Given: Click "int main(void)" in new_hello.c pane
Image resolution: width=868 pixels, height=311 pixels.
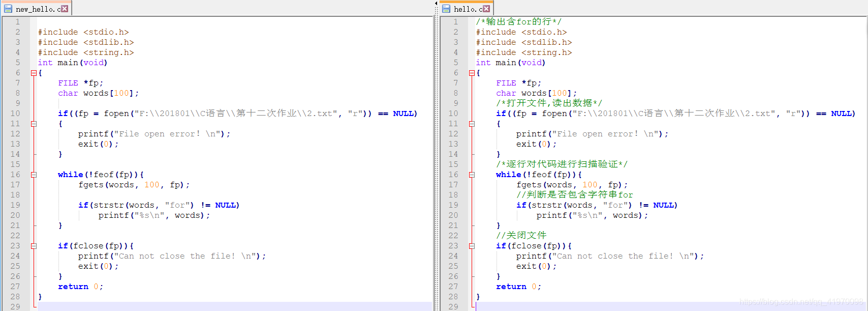Looking at the screenshot, I should pos(73,63).
